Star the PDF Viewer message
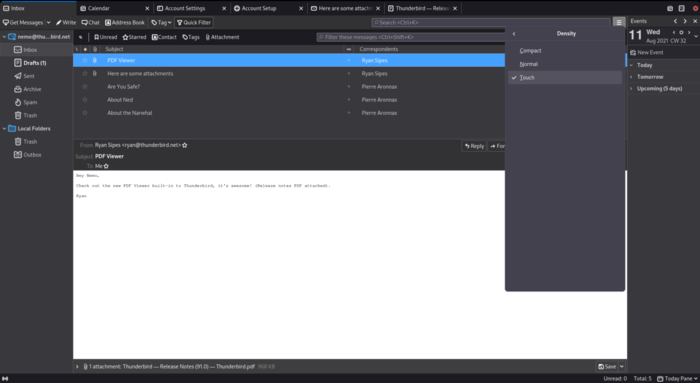This screenshot has height=383, width=700. pyautogui.click(x=85, y=60)
